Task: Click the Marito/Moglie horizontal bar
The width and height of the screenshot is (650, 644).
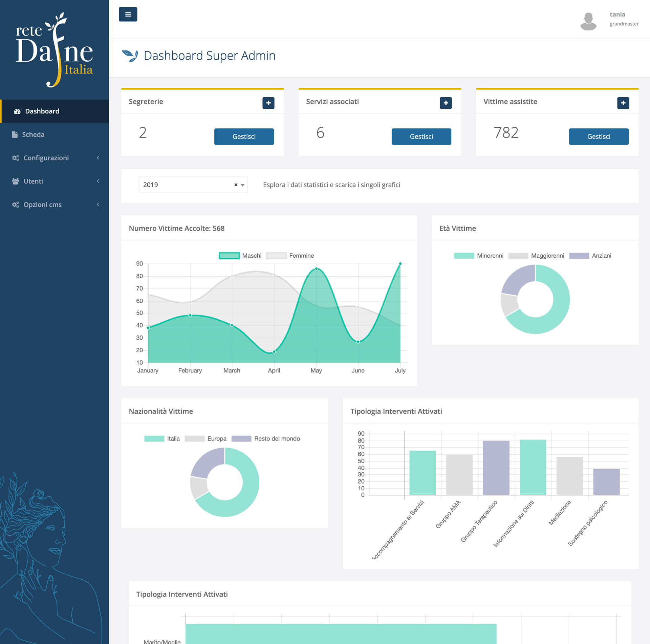Action: pyautogui.click(x=341, y=634)
